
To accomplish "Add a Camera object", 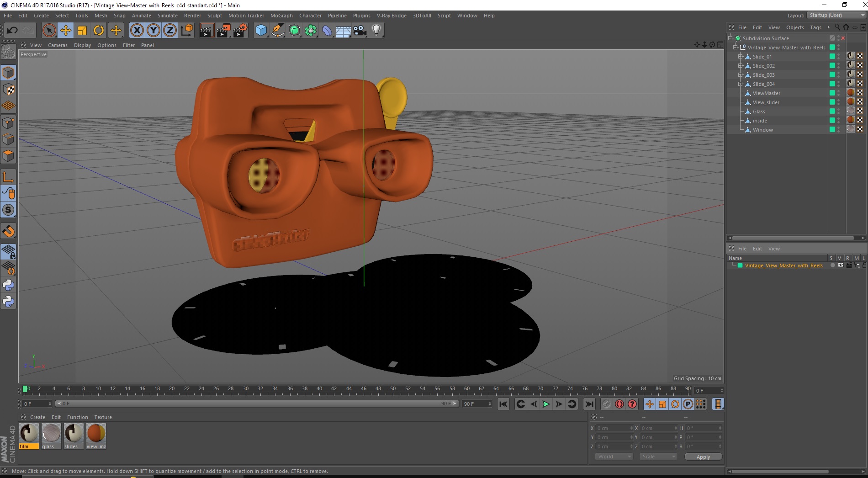I will click(x=360, y=31).
